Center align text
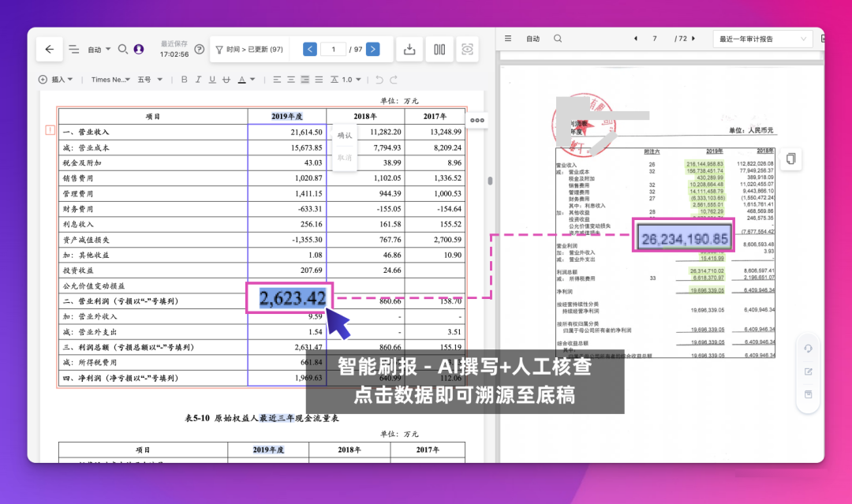The image size is (852, 504). click(291, 80)
